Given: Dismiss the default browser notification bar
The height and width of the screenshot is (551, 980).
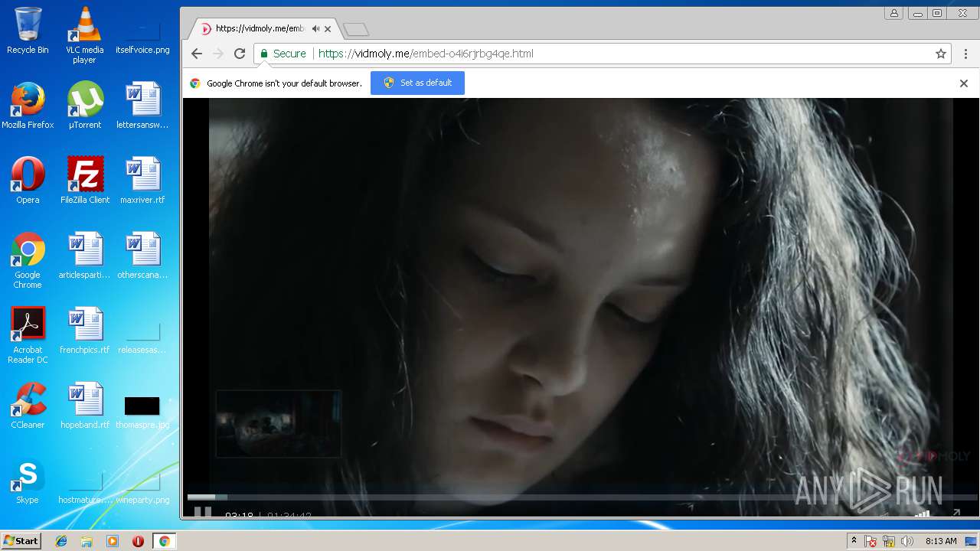Looking at the screenshot, I should pyautogui.click(x=964, y=83).
